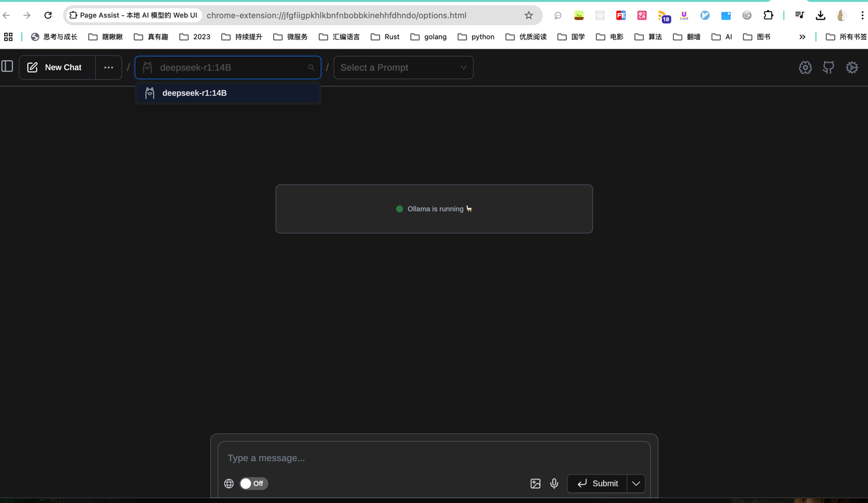
Task: Open the 真有趣 bookmark folder
Action: tap(151, 37)
